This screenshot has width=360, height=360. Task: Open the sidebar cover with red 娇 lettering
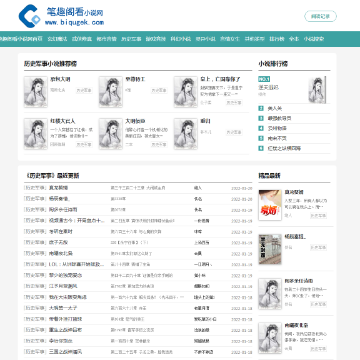coord(270,205)
